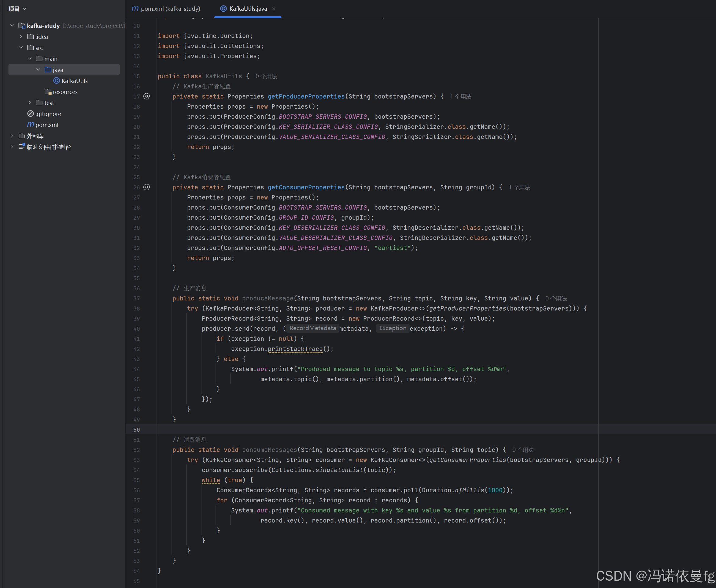
Task: Click the KafkaUtils class icon in project tree
Action: pyautogui.click(x=57, y=81)
